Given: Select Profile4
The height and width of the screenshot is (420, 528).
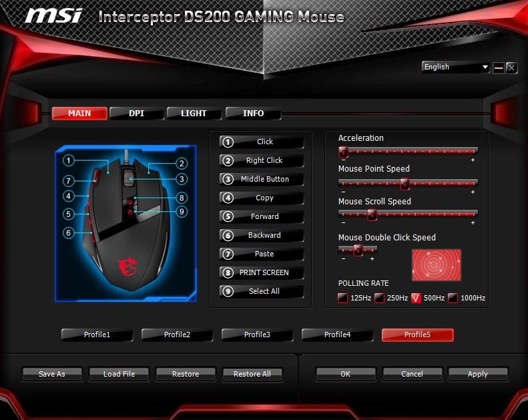Looking at the screenshot, I should click(337, 335).
